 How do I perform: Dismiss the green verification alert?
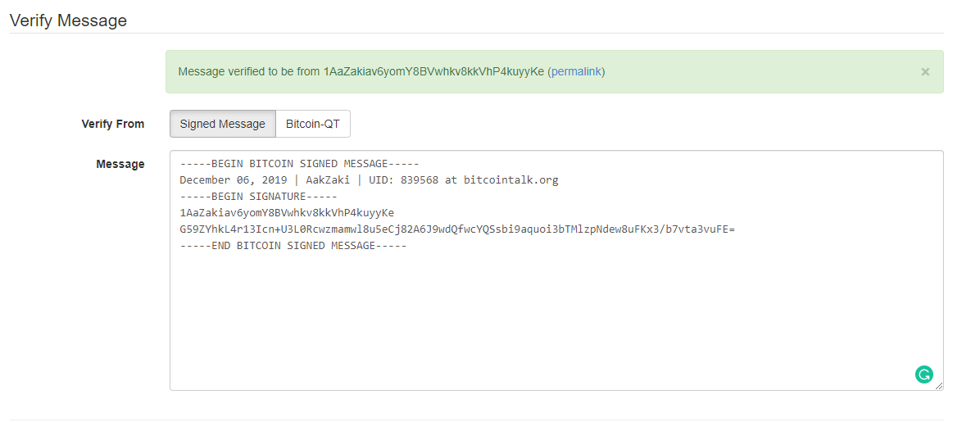pos(925,72)
